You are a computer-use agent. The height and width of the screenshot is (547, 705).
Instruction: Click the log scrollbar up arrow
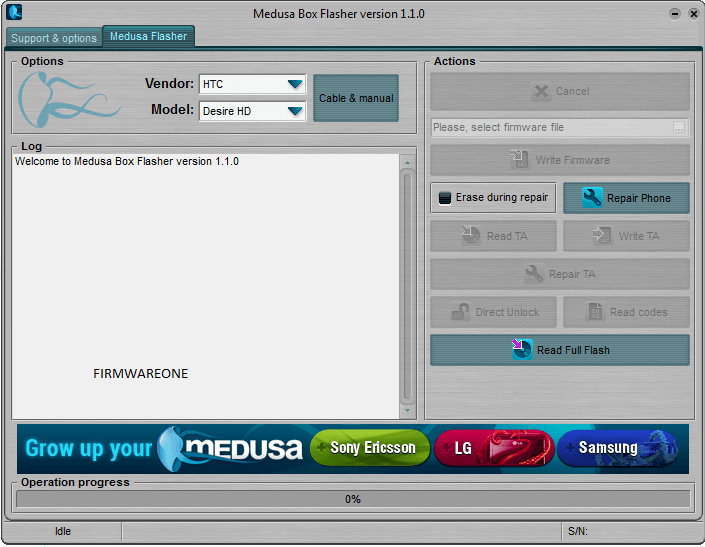point(407,162)
